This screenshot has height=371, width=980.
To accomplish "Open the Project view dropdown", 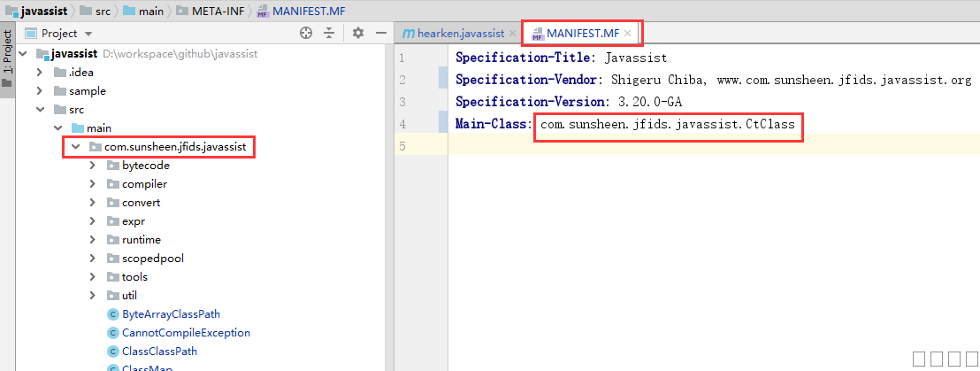I will coord(88,34).
